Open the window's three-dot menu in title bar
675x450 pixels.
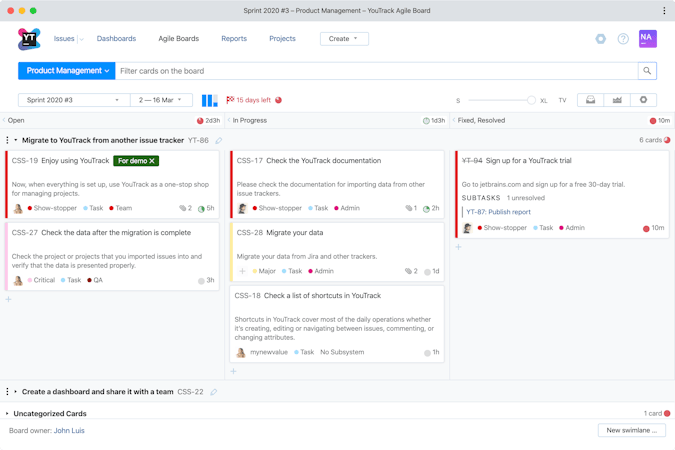[664, 11]
